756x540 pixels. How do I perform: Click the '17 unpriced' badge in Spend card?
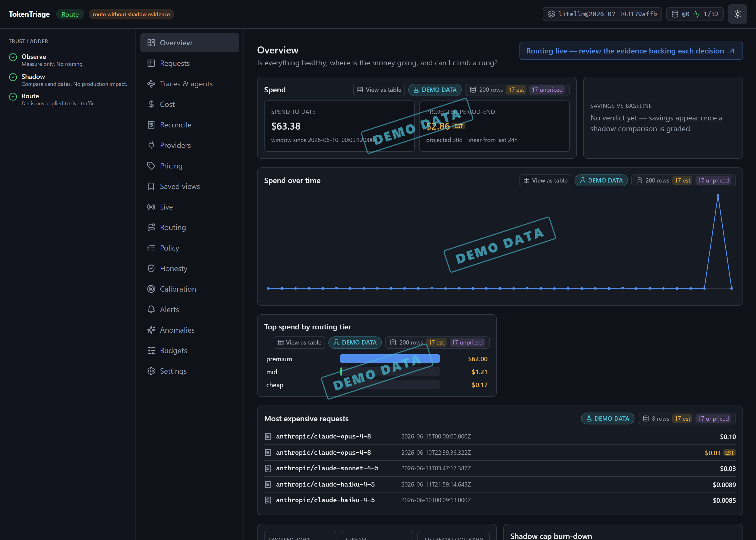tap(547, 90)
